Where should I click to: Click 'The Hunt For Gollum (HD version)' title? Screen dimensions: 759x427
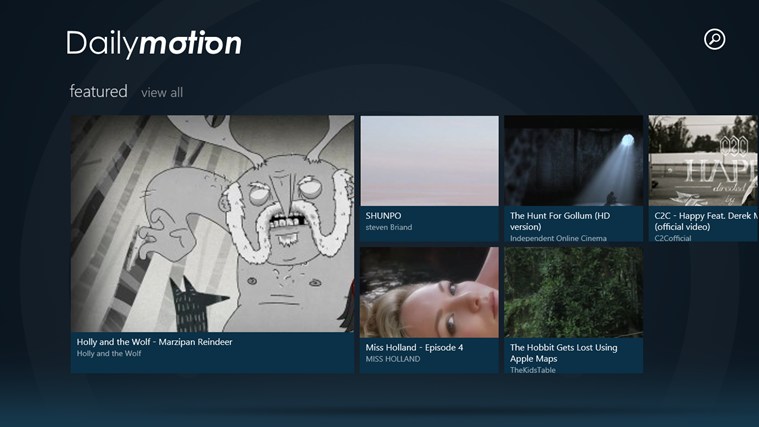click(559, 215)
